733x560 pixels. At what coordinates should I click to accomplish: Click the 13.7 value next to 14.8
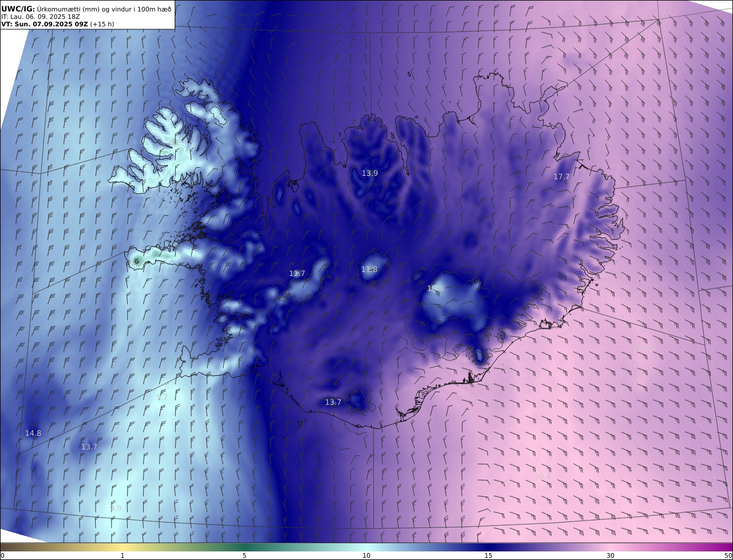tap(89, 447)
